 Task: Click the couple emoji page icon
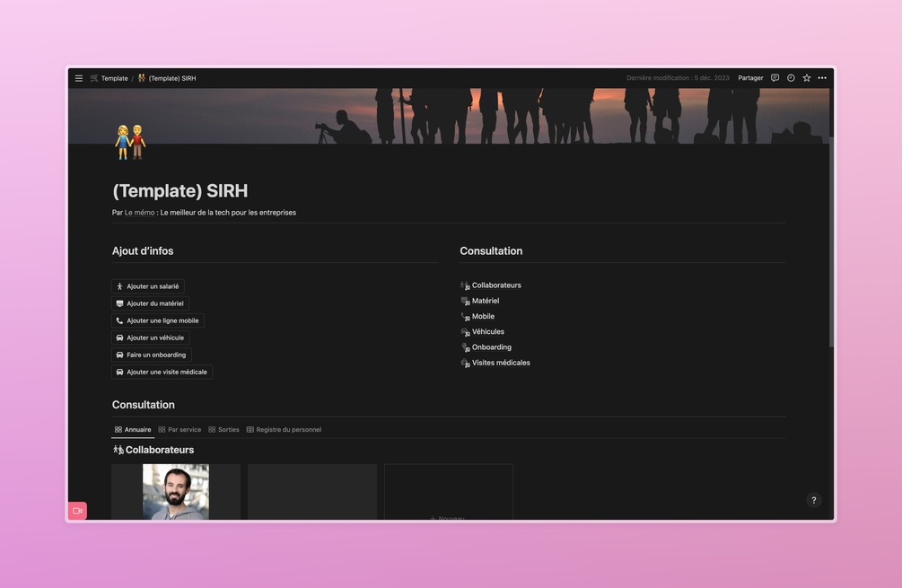pos(130,142)
